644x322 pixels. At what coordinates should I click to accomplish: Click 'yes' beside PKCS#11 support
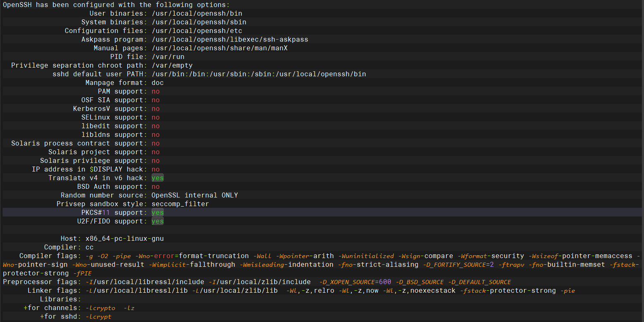click(158, 213)
